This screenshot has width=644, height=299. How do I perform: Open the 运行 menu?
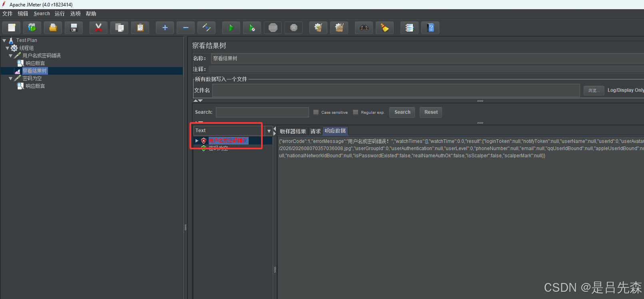coord(60,14)
